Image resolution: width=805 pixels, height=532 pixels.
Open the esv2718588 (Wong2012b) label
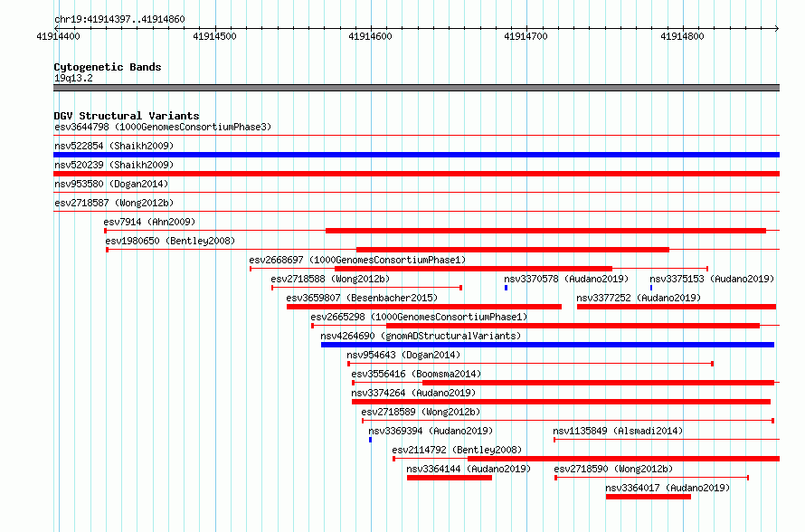coord(331,279)
